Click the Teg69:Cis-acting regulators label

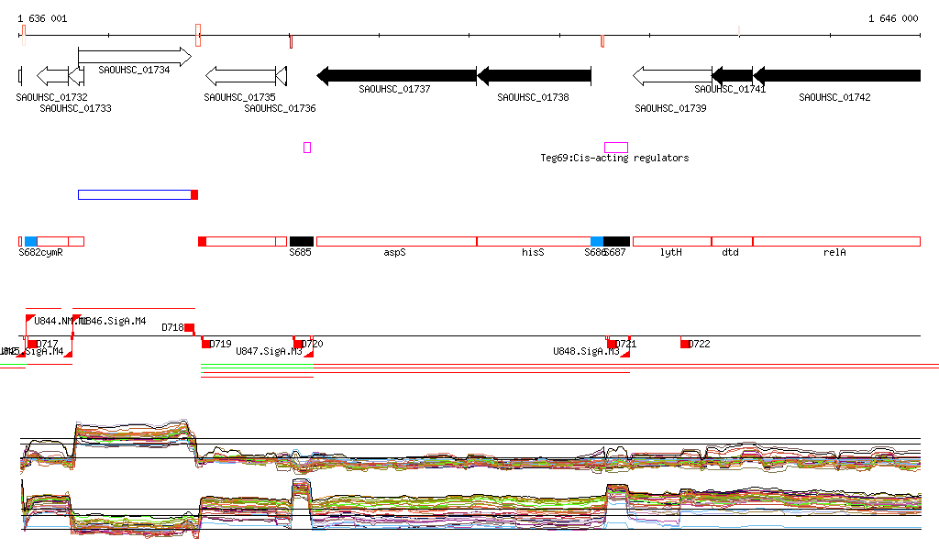point(614,158)
